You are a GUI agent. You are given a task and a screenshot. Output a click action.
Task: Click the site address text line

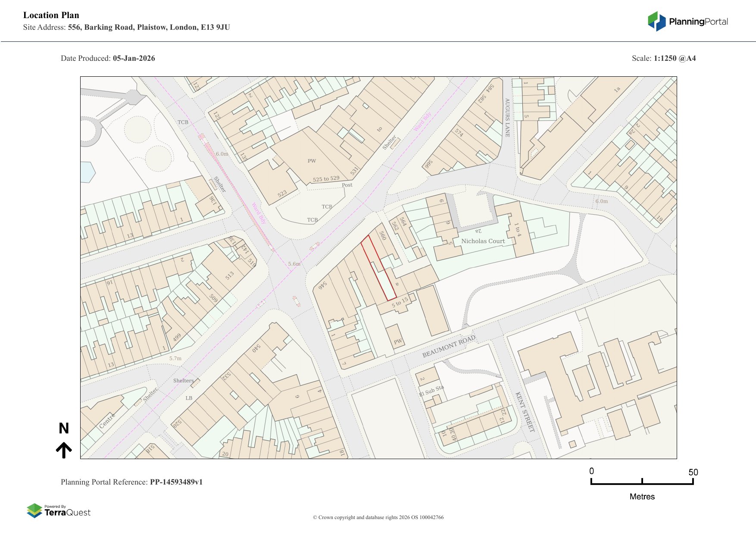click(x=126, y=27)
